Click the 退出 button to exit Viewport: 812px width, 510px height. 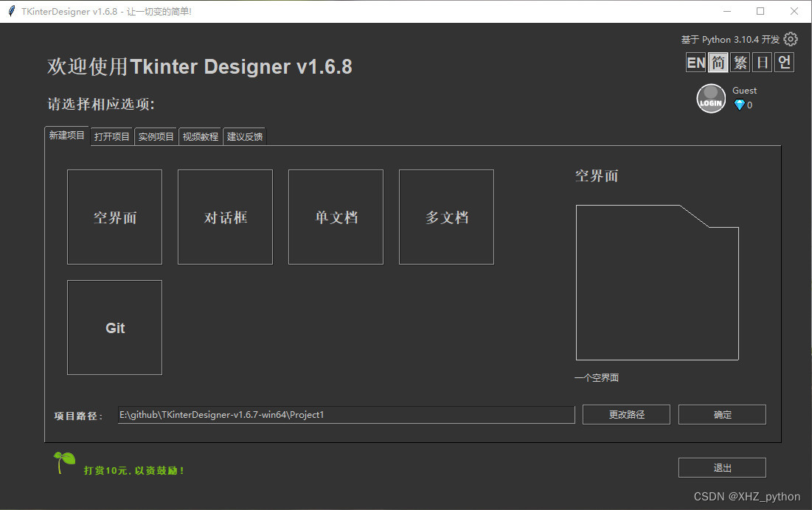(x=723, y=468)
